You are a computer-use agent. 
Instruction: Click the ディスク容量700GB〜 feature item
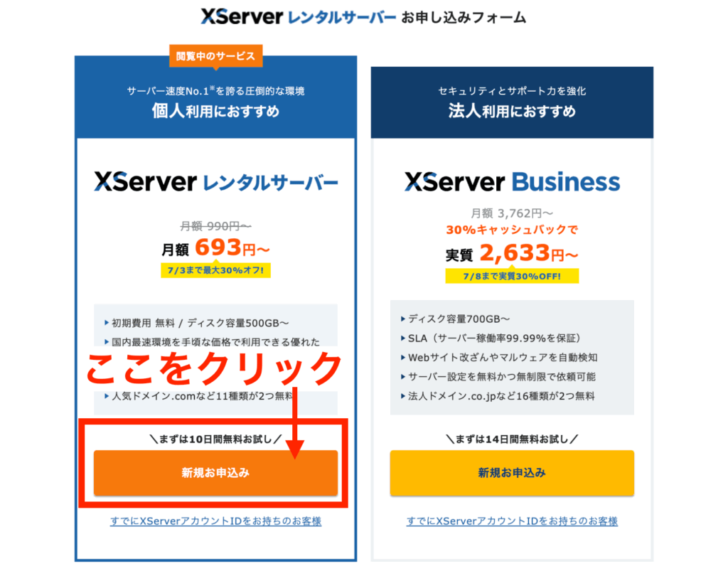point(455,319)
